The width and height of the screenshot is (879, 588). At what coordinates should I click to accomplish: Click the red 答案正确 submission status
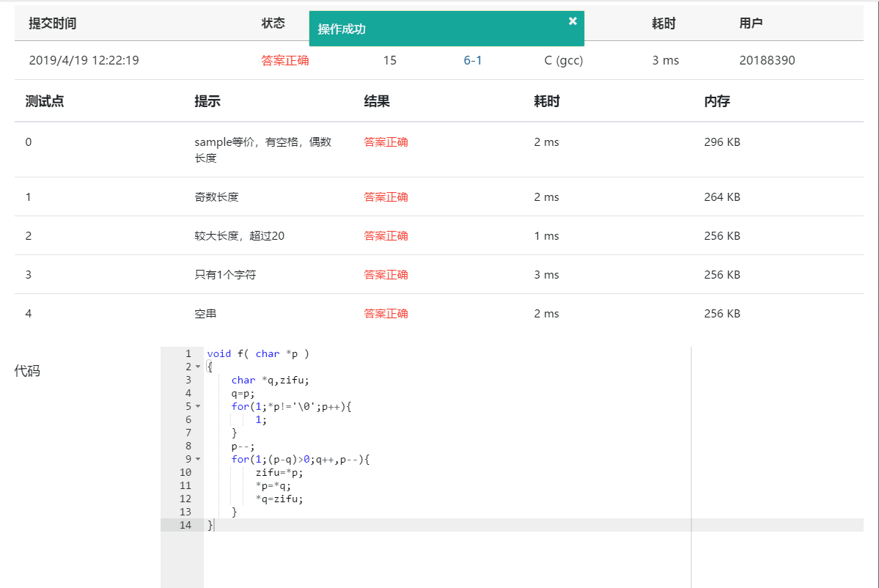coord(284,61)
